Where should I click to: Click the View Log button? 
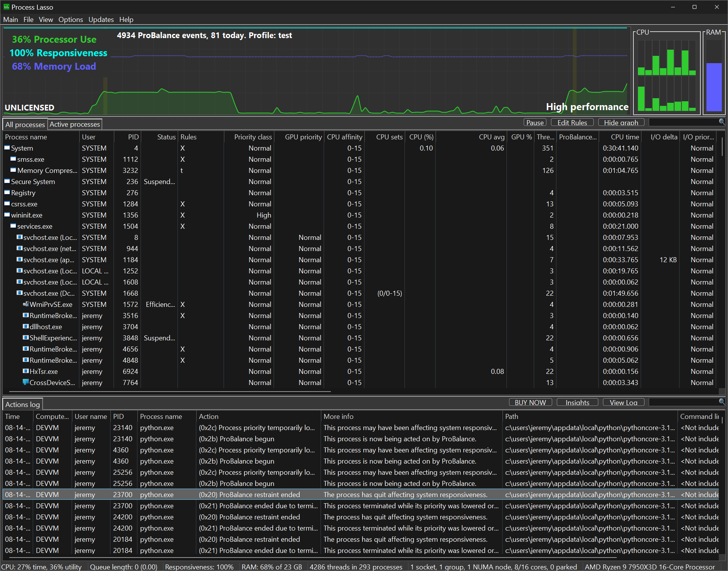click(x=623, y=402)
